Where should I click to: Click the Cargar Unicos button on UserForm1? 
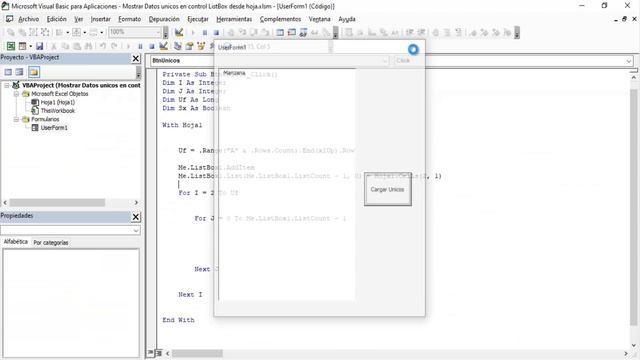pos(388,189)
